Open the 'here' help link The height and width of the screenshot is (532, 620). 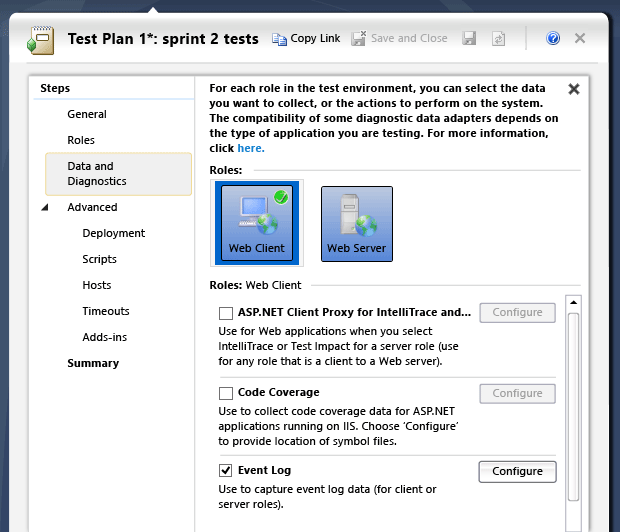[x=251, y=148]
